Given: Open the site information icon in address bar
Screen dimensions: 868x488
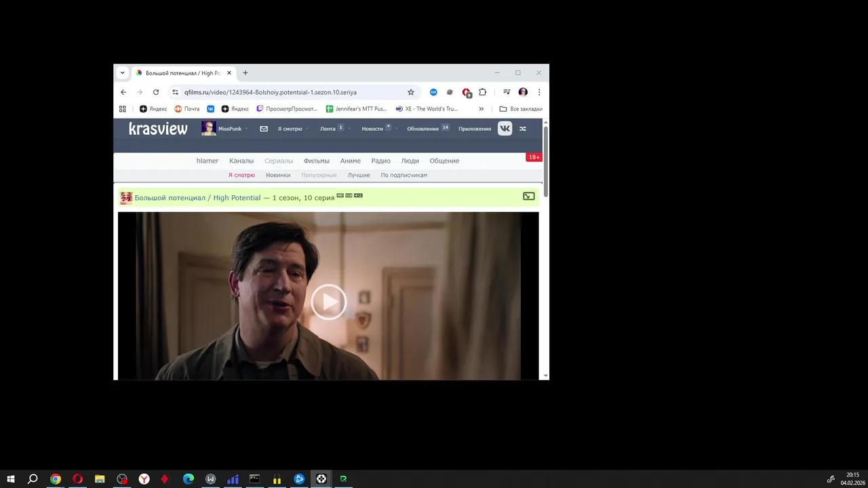Looking at the screenshot, I should tap(175, 92).
